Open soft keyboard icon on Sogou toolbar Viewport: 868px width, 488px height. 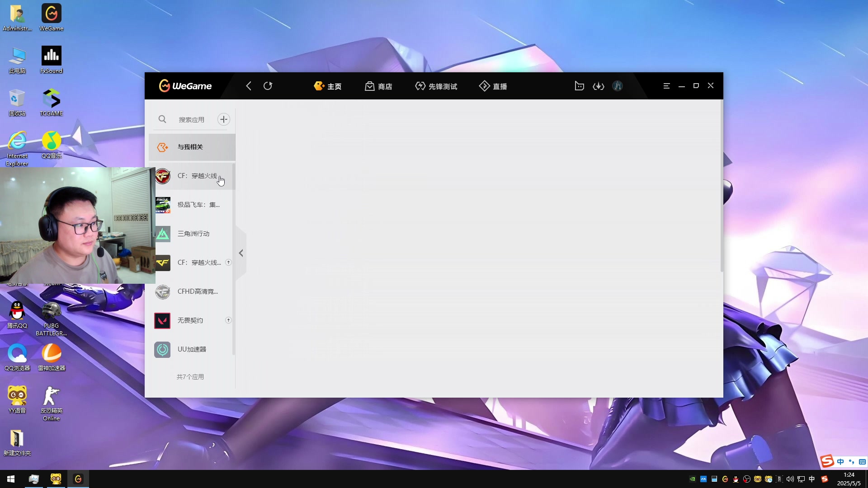click(862, 462)
